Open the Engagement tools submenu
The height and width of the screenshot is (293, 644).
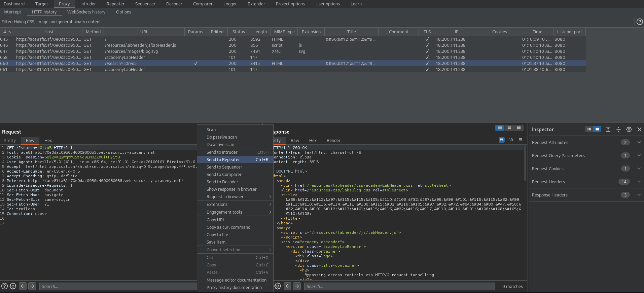click(235, 212)
